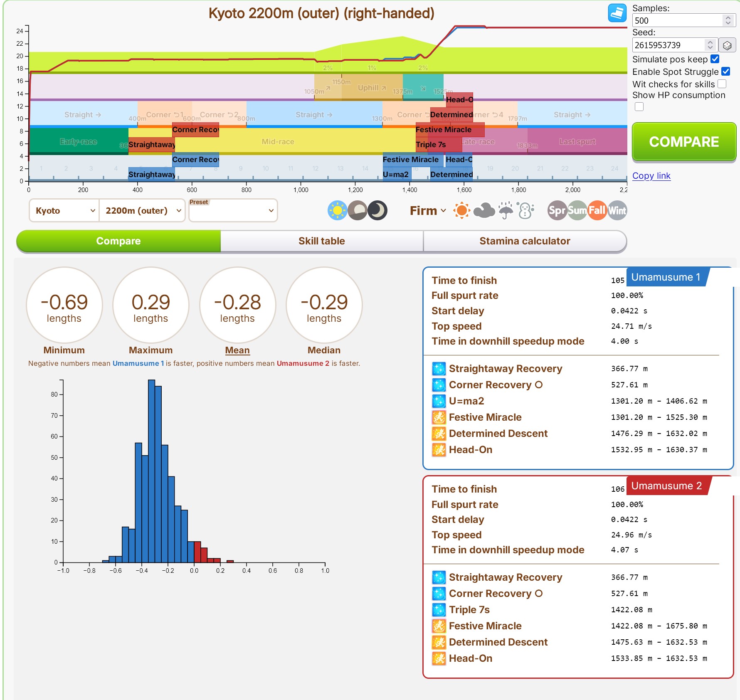740x700 pixels.
Task: Choose the rainy weather umbrella icon
Action: [x=506, y=210]
